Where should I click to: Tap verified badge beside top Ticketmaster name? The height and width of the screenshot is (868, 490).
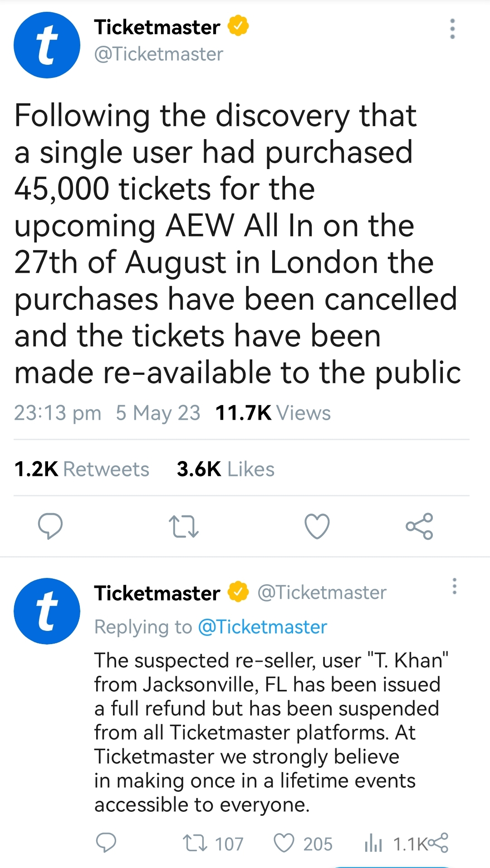pyautogui.click(x=238, y=26)
